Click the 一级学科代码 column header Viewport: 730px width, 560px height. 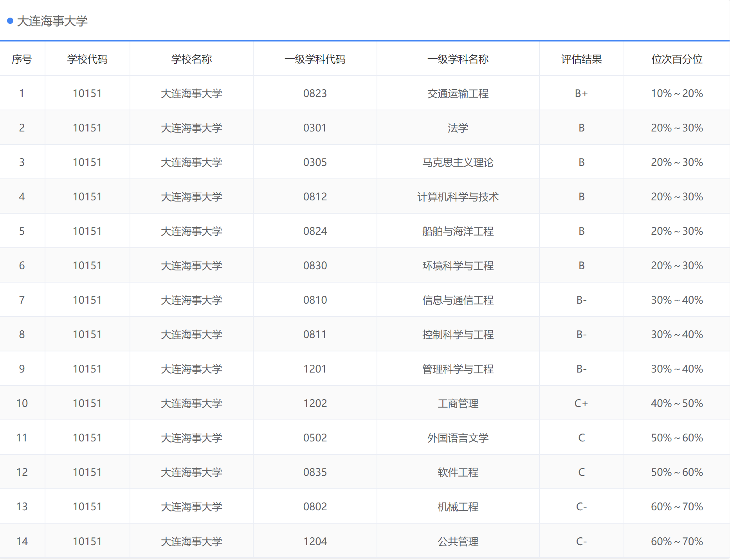[x=315, y=59]
